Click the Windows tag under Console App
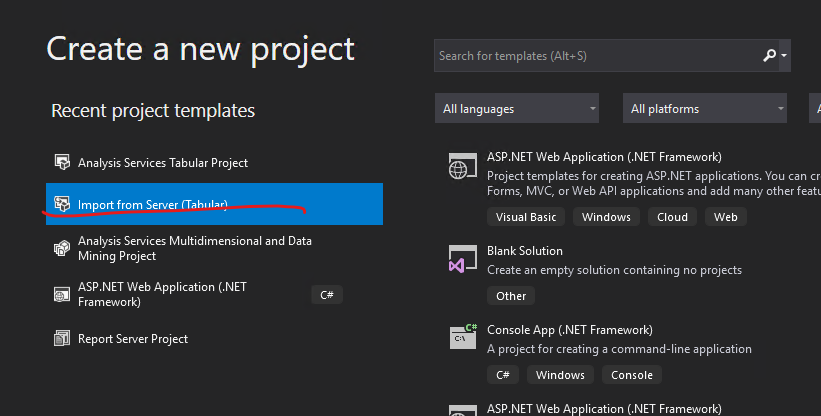The height and width of the screenshot is (416, 821). point(560,375)
